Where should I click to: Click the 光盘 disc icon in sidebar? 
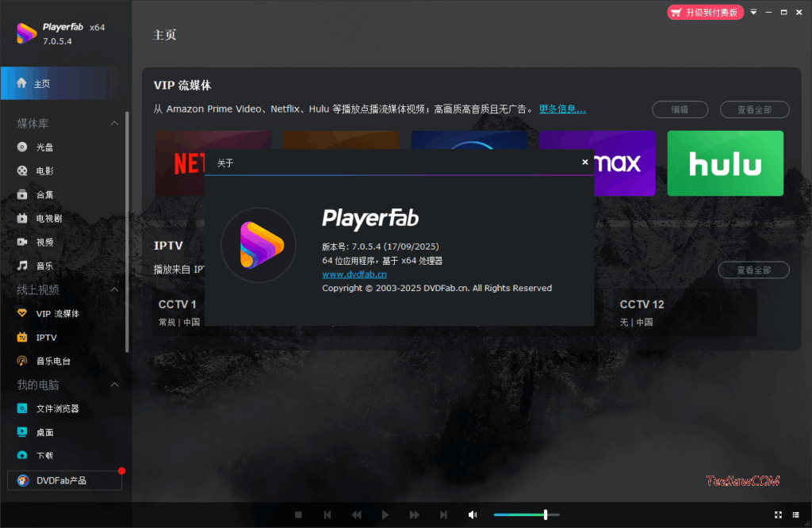point(22,147)
